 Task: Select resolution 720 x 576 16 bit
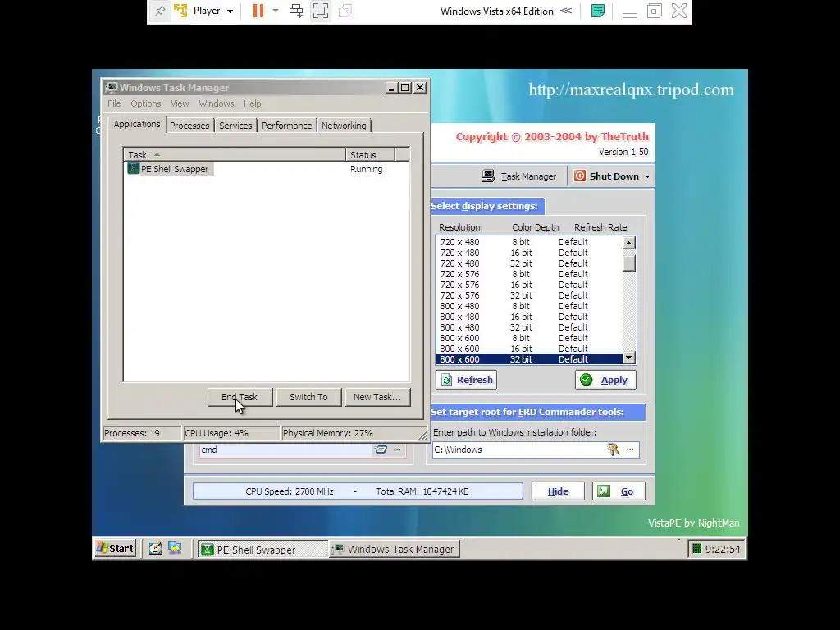point(529,285)
